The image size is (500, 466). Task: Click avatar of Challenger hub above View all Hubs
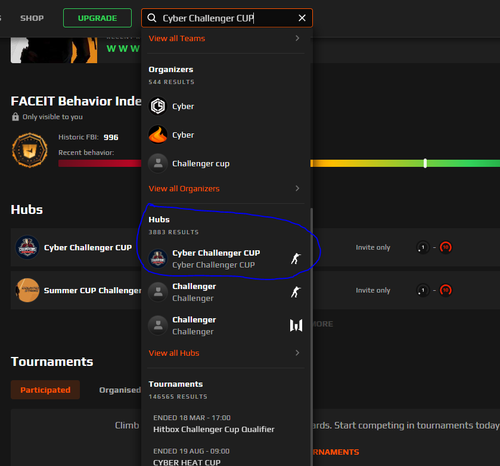(158, 325)
